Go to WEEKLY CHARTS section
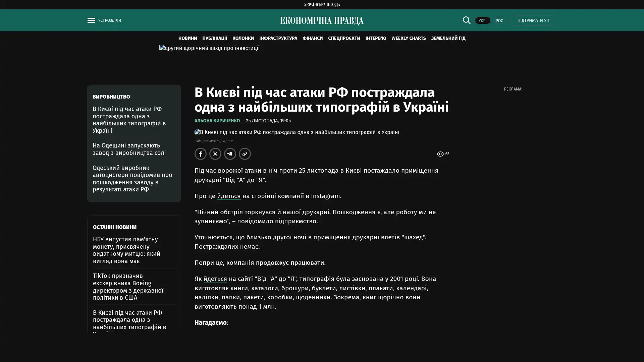This screenshot has height=362, width=644. 408,38
